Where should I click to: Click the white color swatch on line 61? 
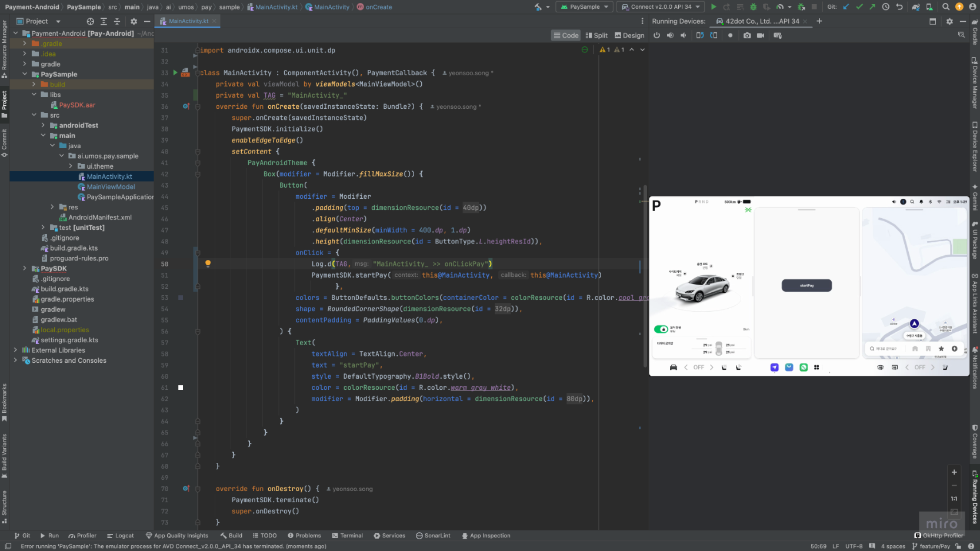(181, 388)
